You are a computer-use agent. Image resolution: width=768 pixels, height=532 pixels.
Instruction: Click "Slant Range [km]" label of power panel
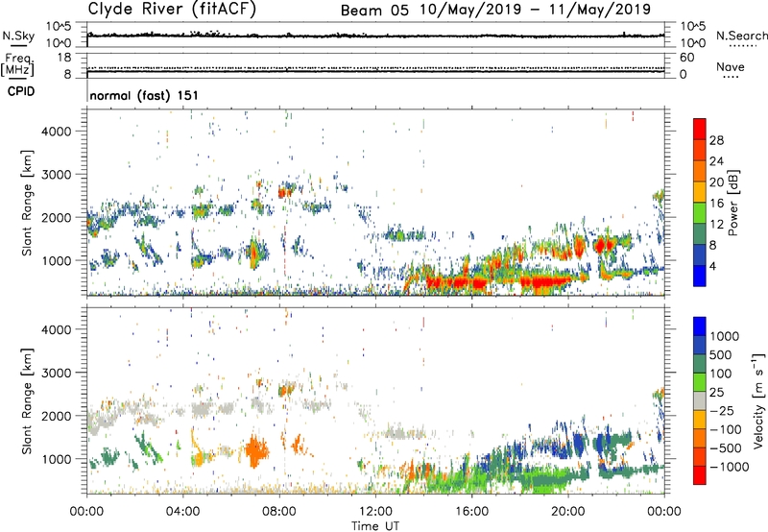pyautogui.click(x=27, y=203)
